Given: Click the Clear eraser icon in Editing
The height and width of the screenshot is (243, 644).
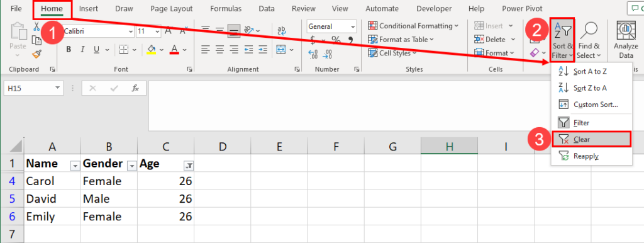Looking at the screenshot, I should click(535, 53).
